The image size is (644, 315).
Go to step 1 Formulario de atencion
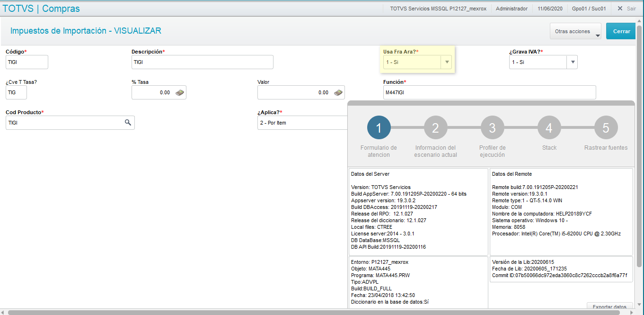point(379,127)
